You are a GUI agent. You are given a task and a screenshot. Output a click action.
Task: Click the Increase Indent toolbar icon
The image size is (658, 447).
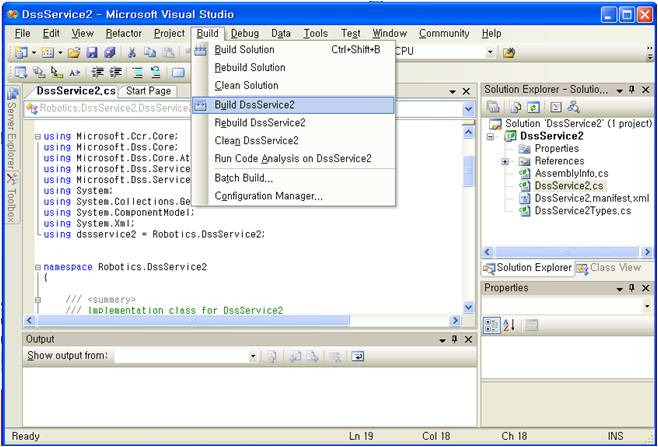pos(116,73)
